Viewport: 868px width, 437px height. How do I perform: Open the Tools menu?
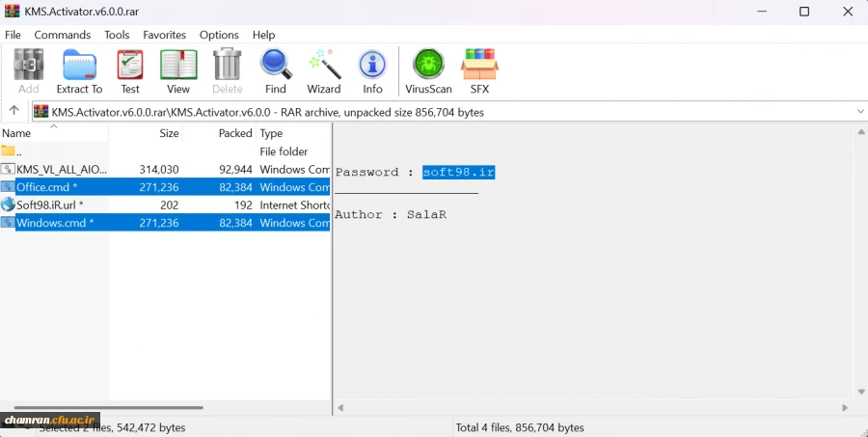(x=117, y=35)
